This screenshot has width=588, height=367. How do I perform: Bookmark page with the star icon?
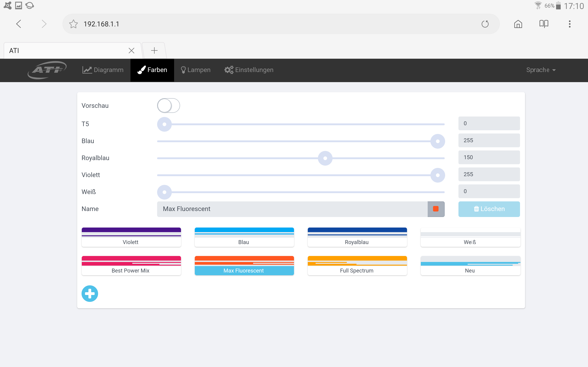(x=73, y=24)
